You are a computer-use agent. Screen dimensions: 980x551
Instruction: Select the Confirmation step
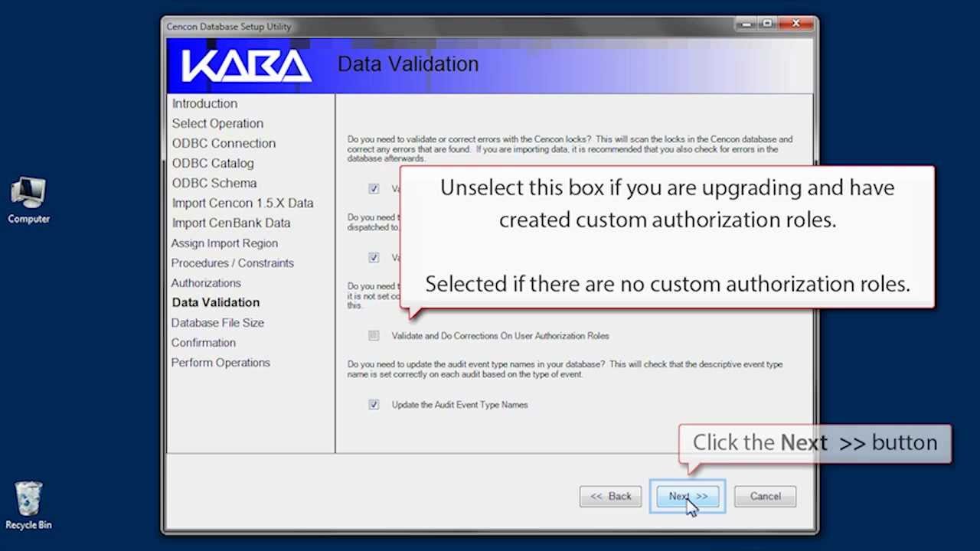[x=204, y=342]
